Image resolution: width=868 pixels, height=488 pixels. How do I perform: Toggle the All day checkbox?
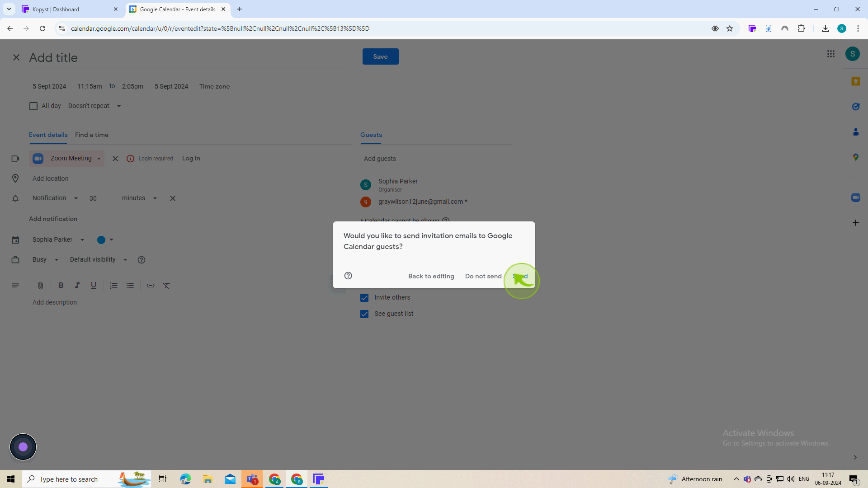[x=33, y=106]
